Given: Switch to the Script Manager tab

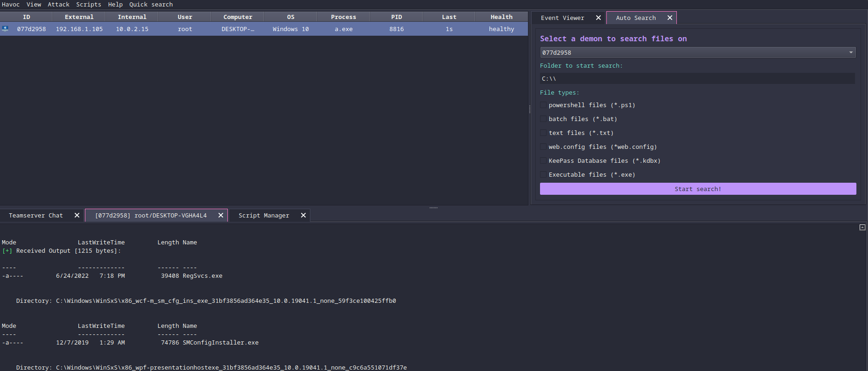Looking at the screenshot, I should (x=264, y=216).
